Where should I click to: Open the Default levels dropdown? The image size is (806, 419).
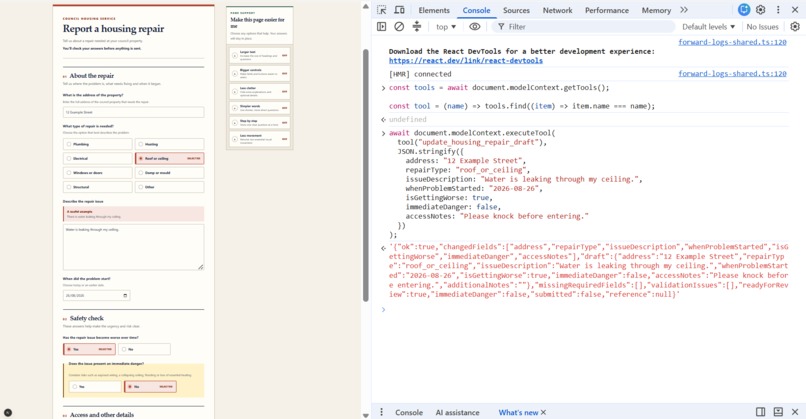[708, 27]
